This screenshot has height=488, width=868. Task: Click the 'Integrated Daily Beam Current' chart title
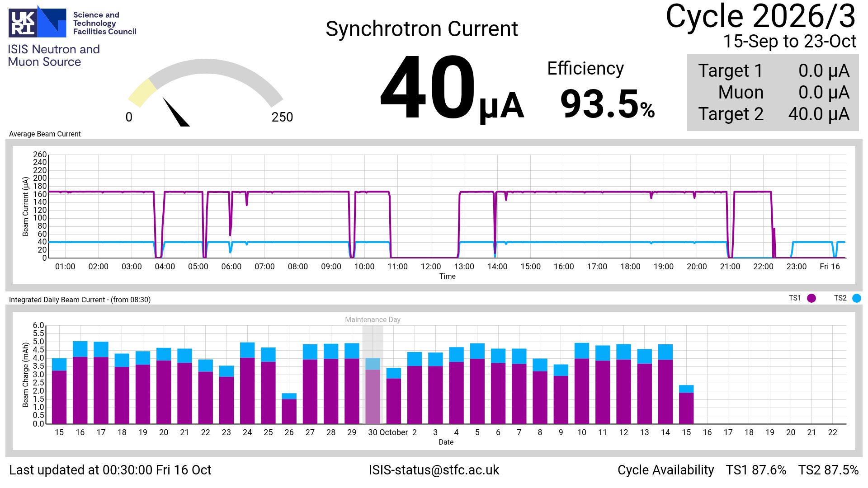pyautogui.click(x=80, y=300)
